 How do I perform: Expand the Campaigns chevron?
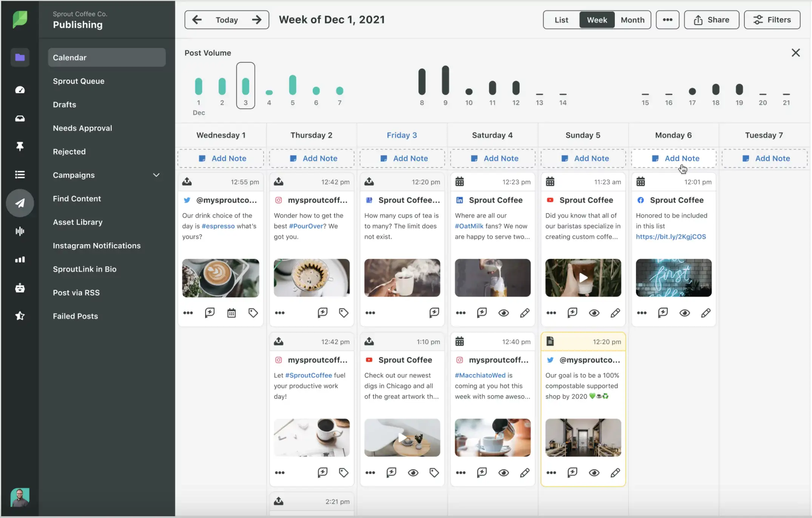(x=156, y=175)
